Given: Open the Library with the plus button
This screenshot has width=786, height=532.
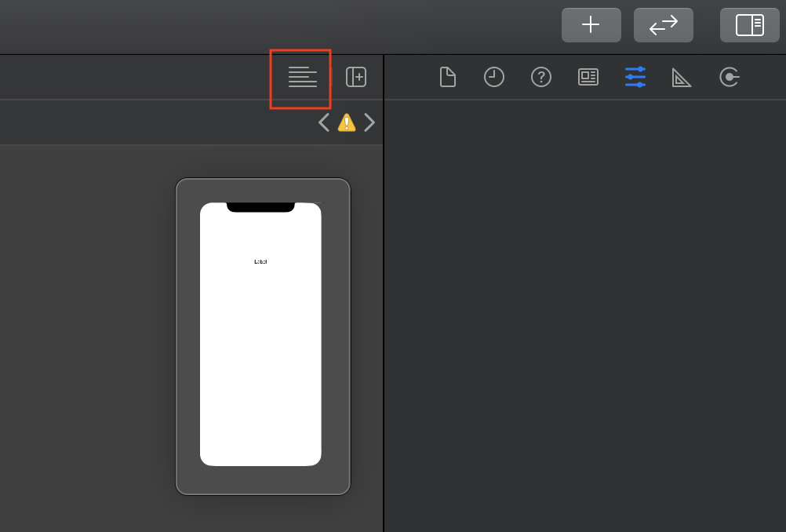Looking at the screenshot, I should pyautogui.click(x=591, y=25).
